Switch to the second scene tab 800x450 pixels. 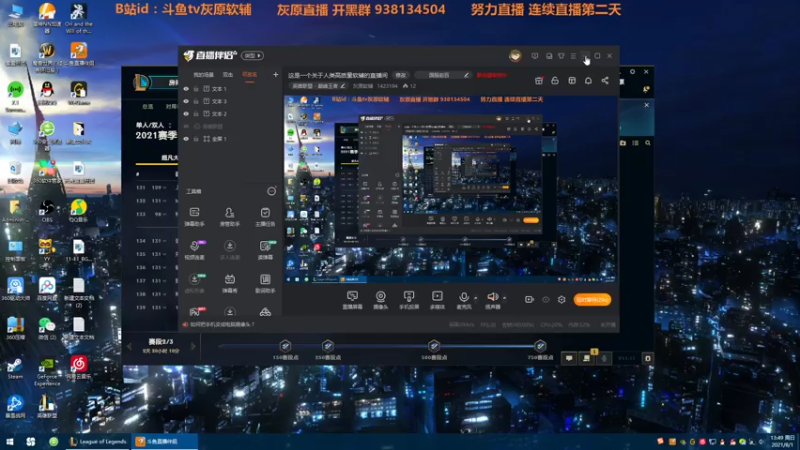tap(228, 75)
